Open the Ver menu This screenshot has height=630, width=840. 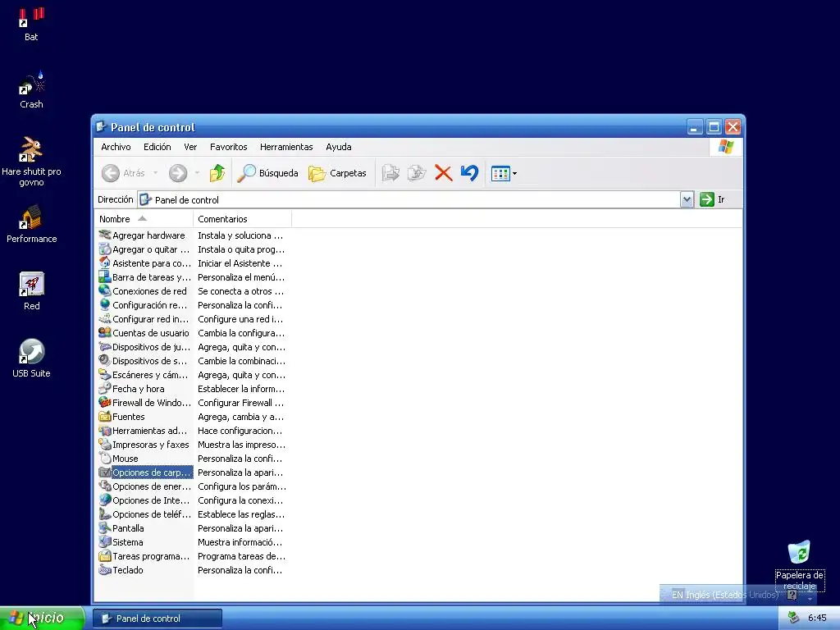click(190, 147)
